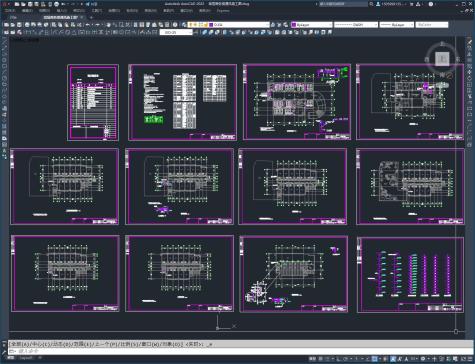Click New in the quick access toolbar
This screenshot has height=364, width=475.
tap(17, 4)
